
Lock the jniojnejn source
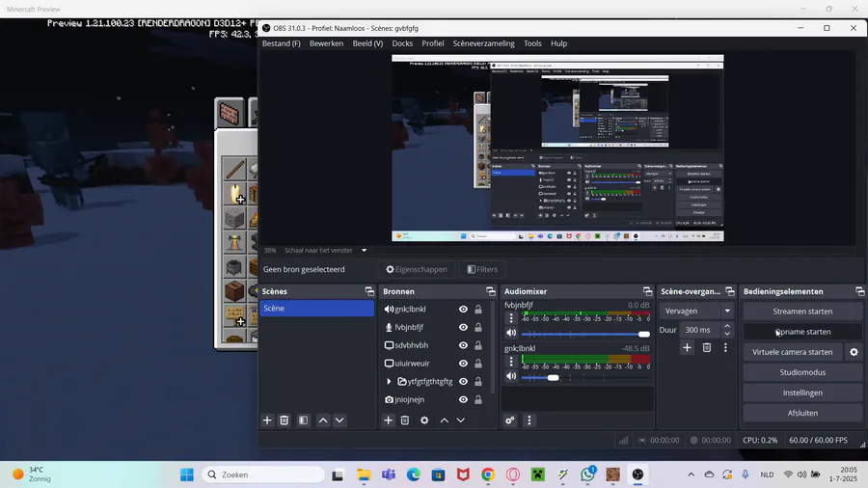point(478,399)
